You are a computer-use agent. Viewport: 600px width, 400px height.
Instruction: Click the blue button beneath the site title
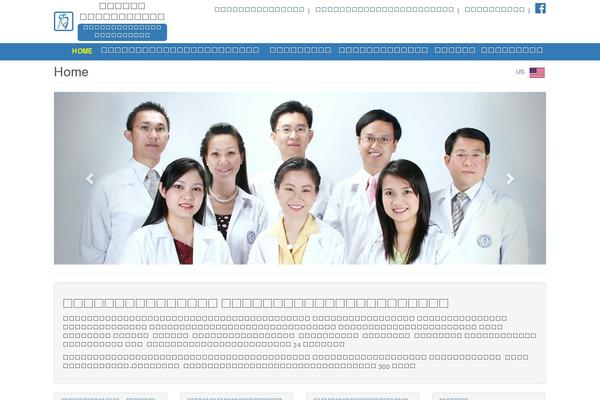tap(122, 32)
